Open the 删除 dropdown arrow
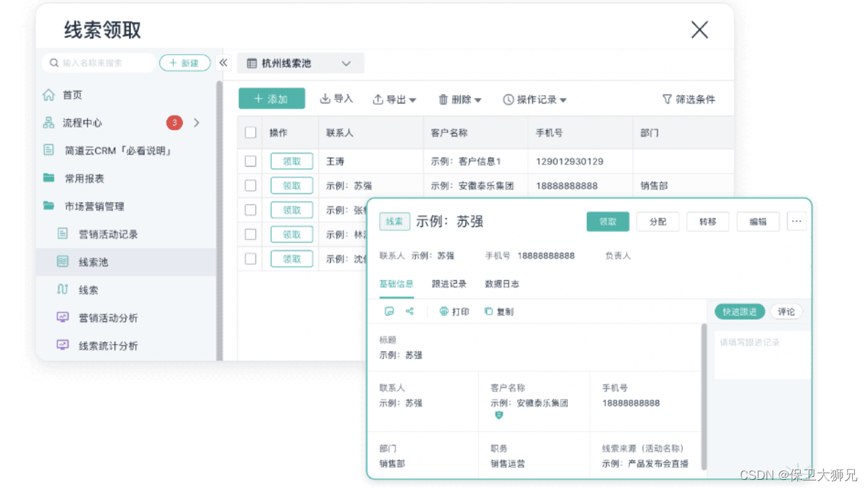Viewport: 868px width, 488px height. point(478,100)
